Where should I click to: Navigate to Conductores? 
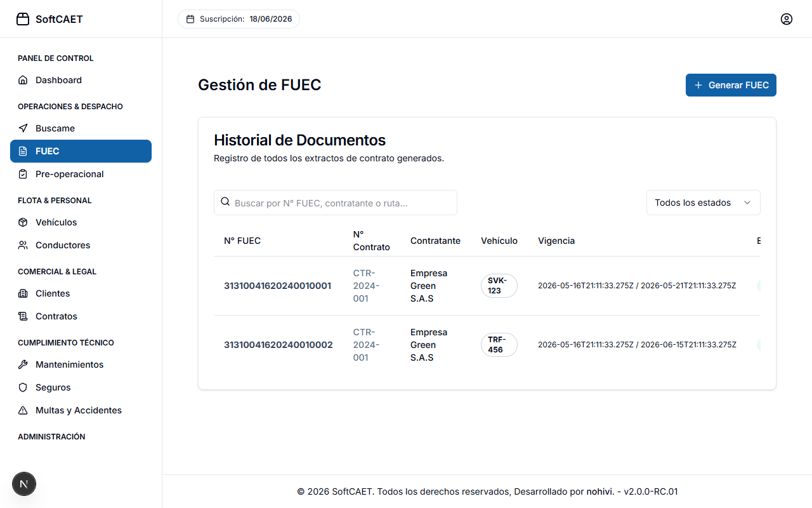pyautogui.click(x=81, y=245)
